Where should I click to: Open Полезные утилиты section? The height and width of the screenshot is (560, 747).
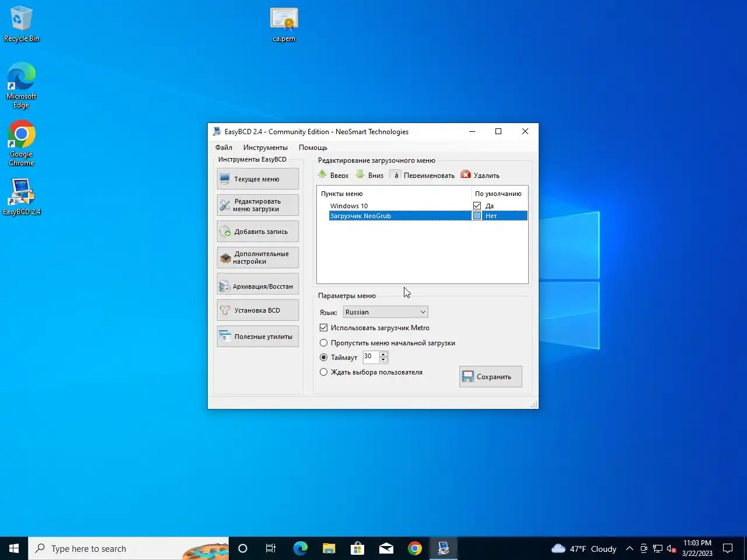coord(257,337)
